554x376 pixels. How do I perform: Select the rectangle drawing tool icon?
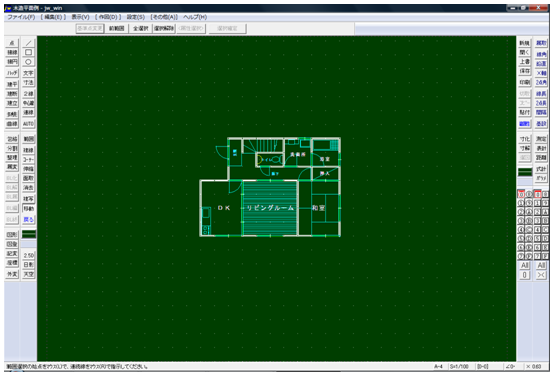point(28,52)
